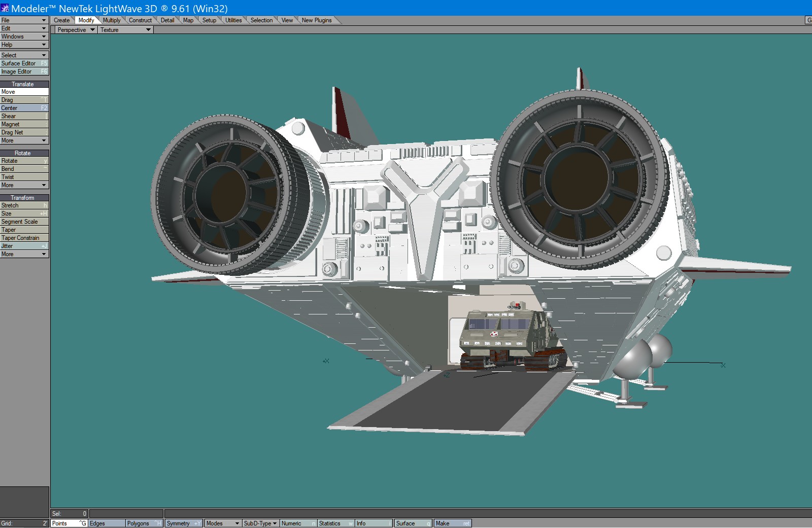
Task: Switch to Polygons selection mode
Action: click(144, 523)
